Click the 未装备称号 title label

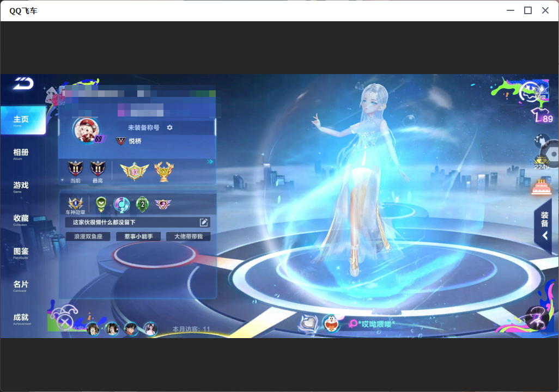(x=144, y=127)
